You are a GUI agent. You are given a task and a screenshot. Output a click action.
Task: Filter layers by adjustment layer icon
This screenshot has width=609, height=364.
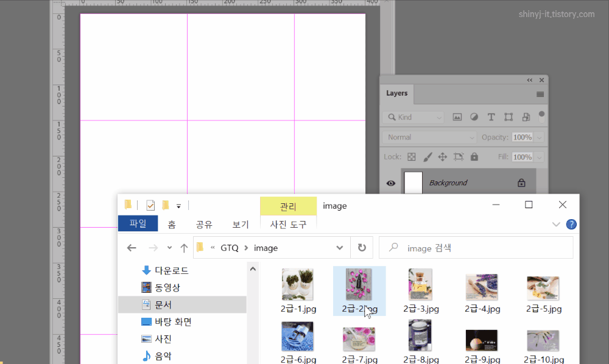point(474,117)
